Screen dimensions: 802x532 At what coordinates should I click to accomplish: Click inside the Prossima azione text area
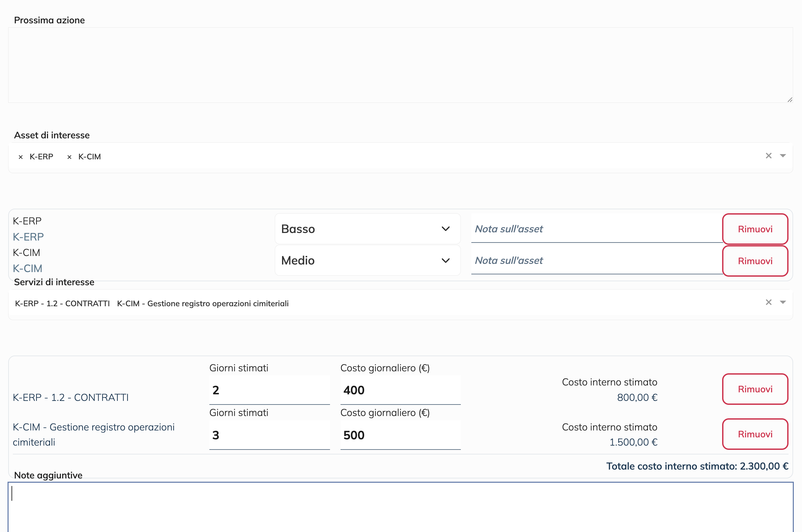pyautogui.click(x=400, y=65)
